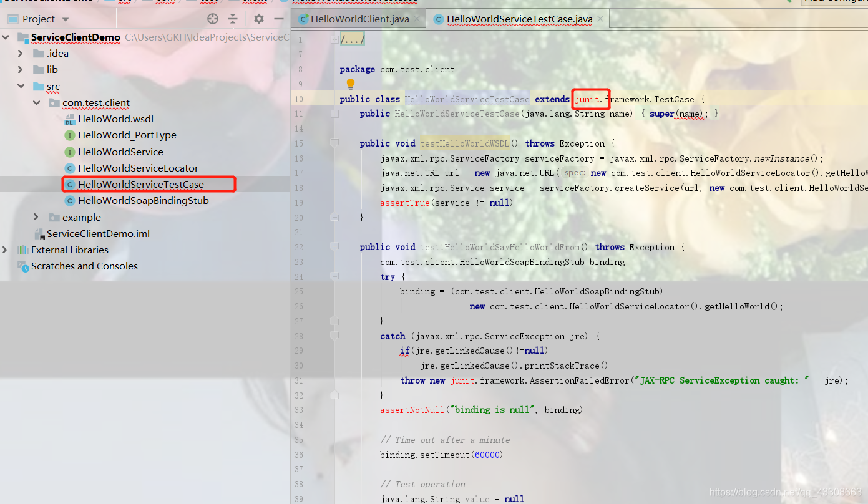Click the ServiceClientDemo.iml file icon
The height and width of the screenshot is (504, 868).
39,234
